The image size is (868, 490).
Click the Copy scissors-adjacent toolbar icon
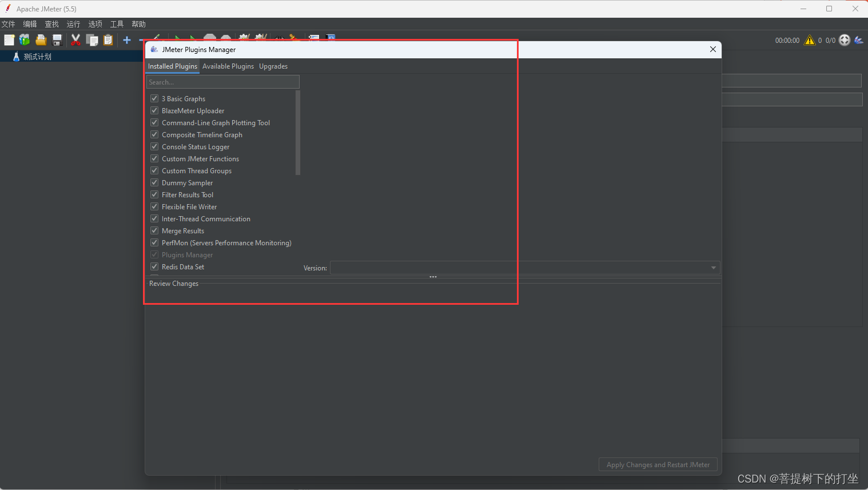[x=92, y=40]
